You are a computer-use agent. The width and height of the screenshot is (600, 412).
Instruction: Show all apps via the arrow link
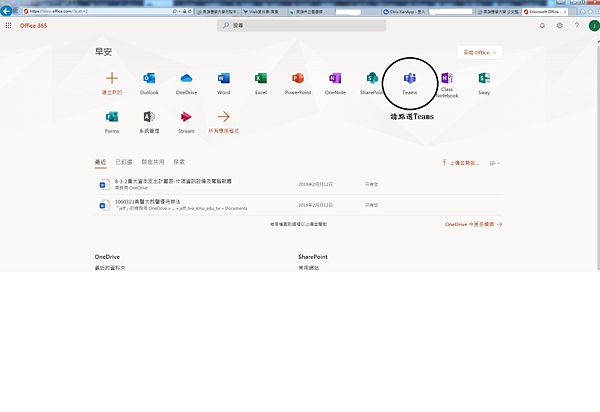(x=223, y=117)
